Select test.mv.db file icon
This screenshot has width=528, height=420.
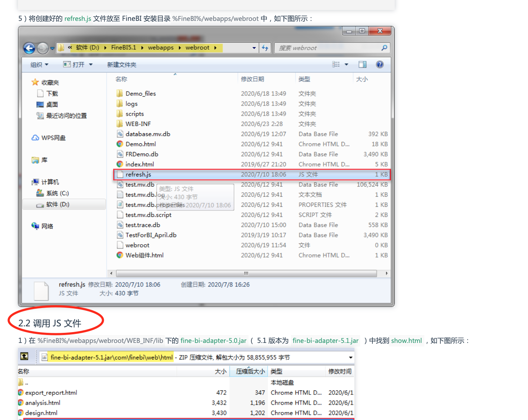click(120, 184)
